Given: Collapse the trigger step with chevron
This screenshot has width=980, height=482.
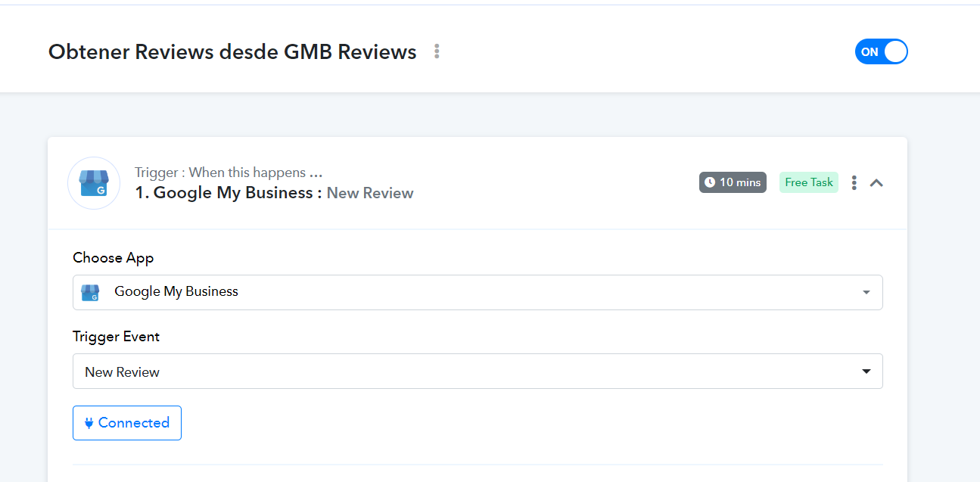Looking at the screenshot, I should pos(876,182).
